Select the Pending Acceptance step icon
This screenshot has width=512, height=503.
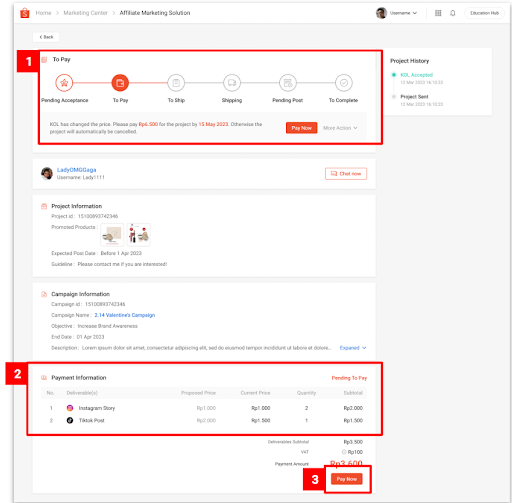(64, 83)
